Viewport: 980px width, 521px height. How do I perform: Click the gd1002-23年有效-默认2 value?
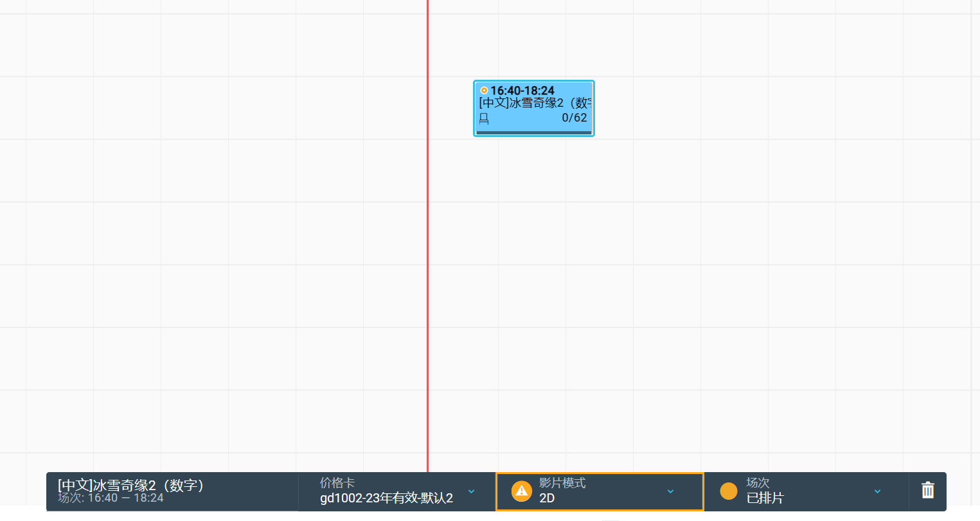pyautogui.click(x=386, y=498)
